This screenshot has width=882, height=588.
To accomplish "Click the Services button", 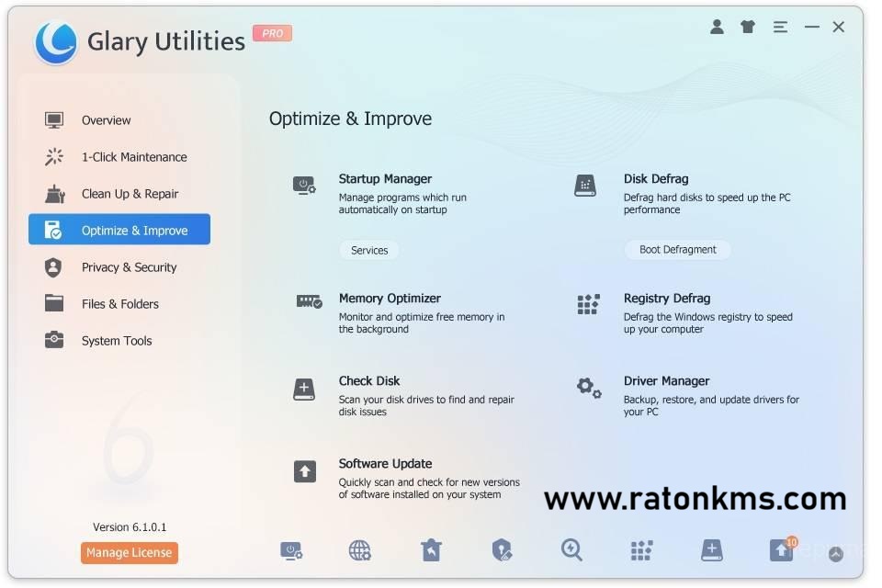I will pyautogui.click(x=369, y=250).
